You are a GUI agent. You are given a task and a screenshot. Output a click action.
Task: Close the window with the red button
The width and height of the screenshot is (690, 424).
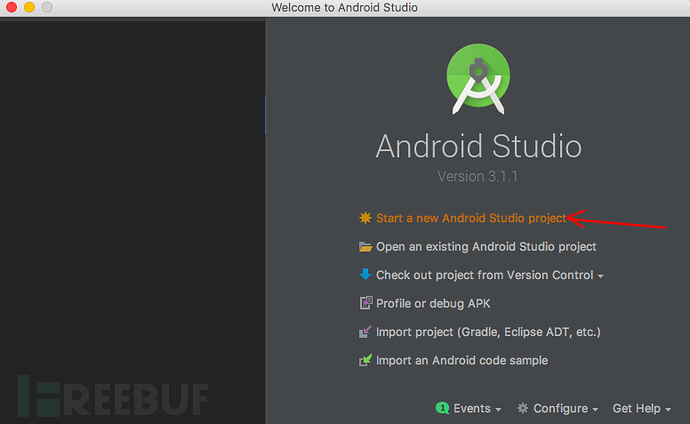pos(12,7)
